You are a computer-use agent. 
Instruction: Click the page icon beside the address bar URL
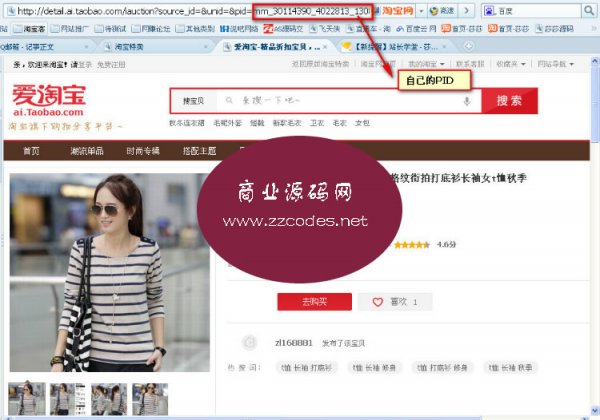click(11, 11)
